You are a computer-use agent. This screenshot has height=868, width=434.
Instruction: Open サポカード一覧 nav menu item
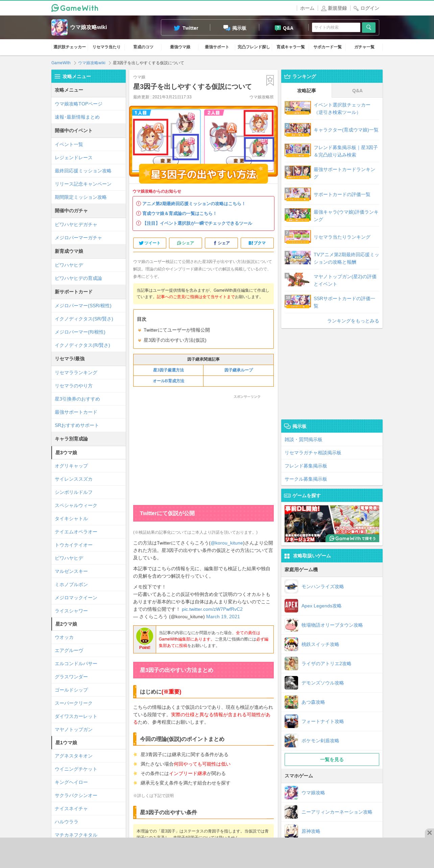328,47
